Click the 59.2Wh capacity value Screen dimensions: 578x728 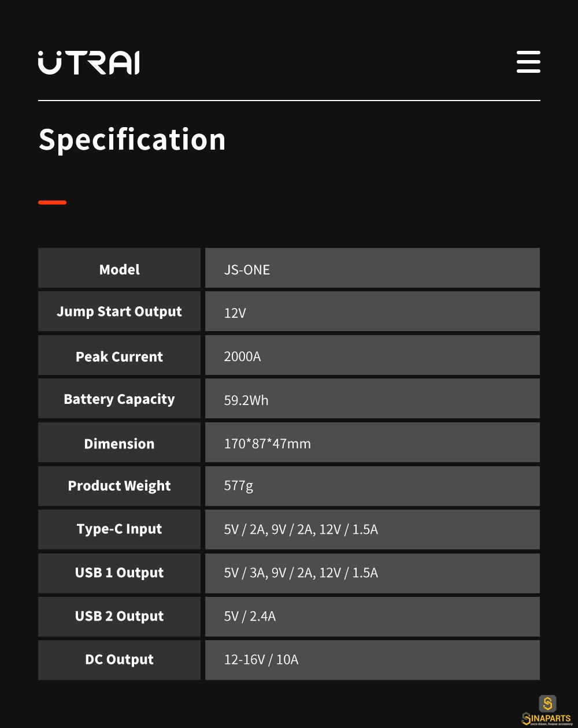pos(246,400)
